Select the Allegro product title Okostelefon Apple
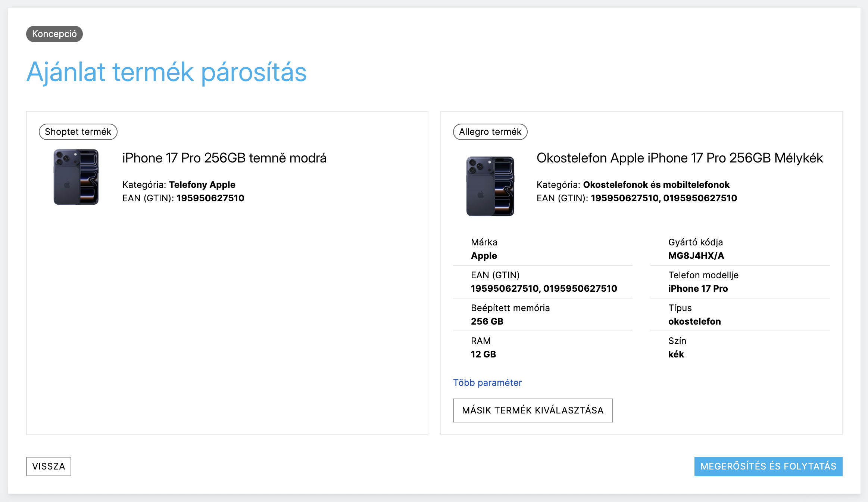 pos(680,158)
